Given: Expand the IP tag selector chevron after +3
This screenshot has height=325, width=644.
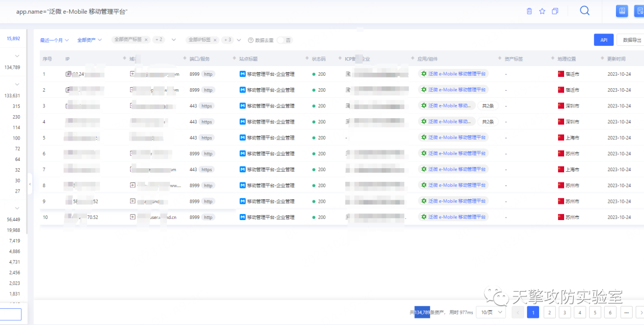Looking at the screenshot, I should click(x=239, y=40).
